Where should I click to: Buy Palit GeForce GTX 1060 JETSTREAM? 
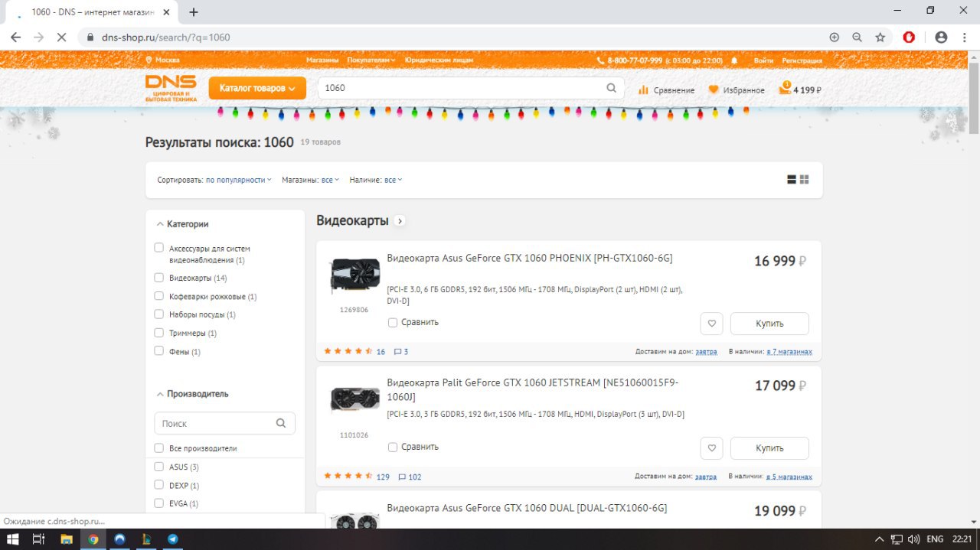tap(769, 448)
